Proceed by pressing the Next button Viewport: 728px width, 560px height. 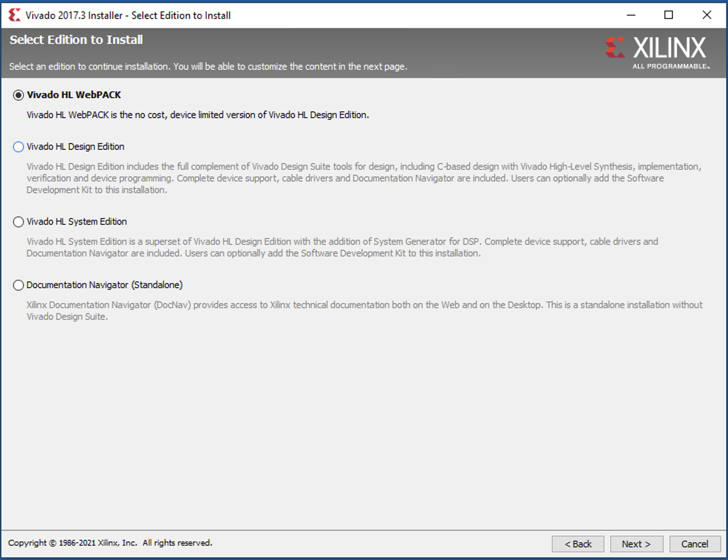[636, 544]
